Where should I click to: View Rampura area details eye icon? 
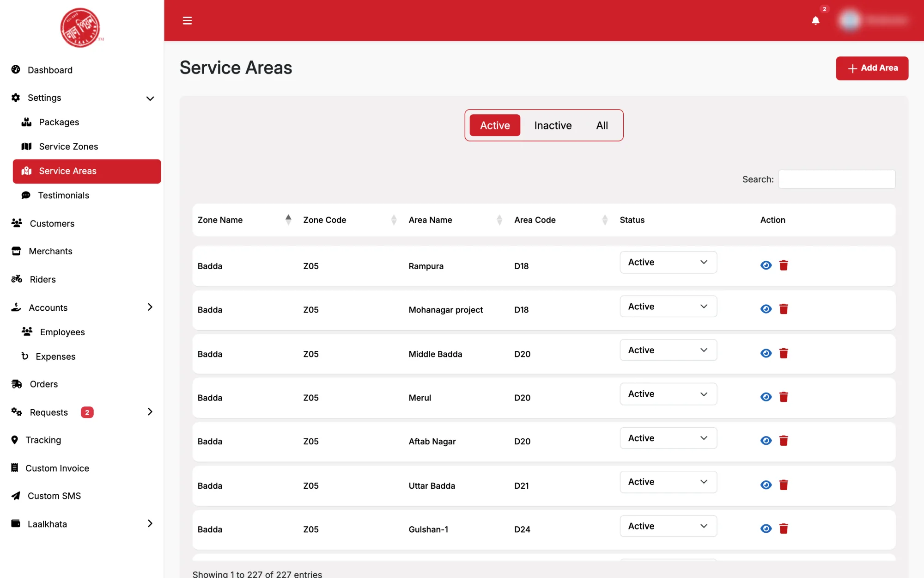tap(766, 265)
